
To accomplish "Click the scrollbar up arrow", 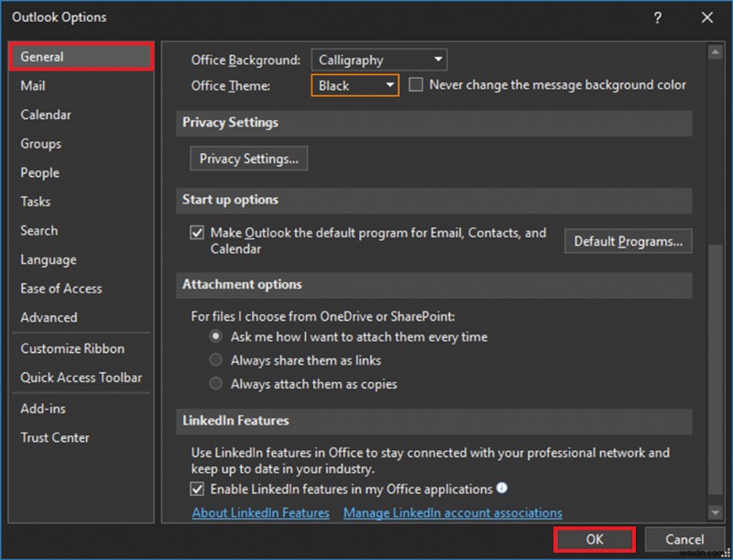I will click(x=715, y=52).
